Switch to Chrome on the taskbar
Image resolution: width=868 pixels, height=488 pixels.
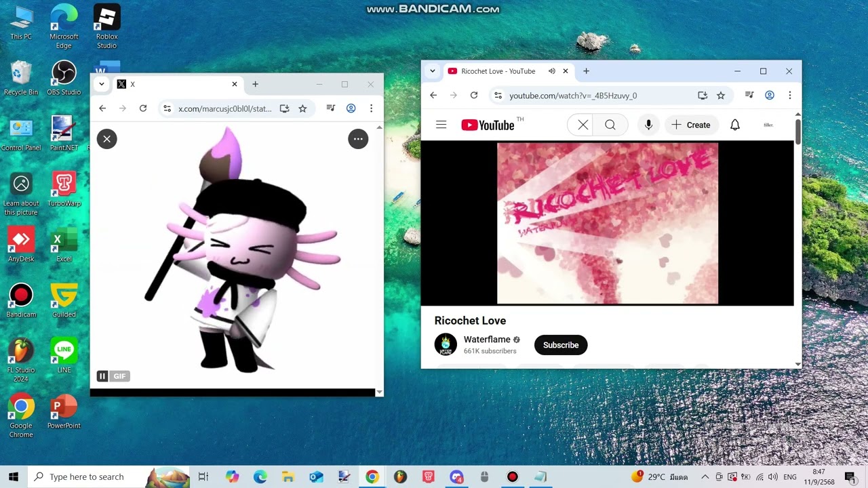[372, 476]
